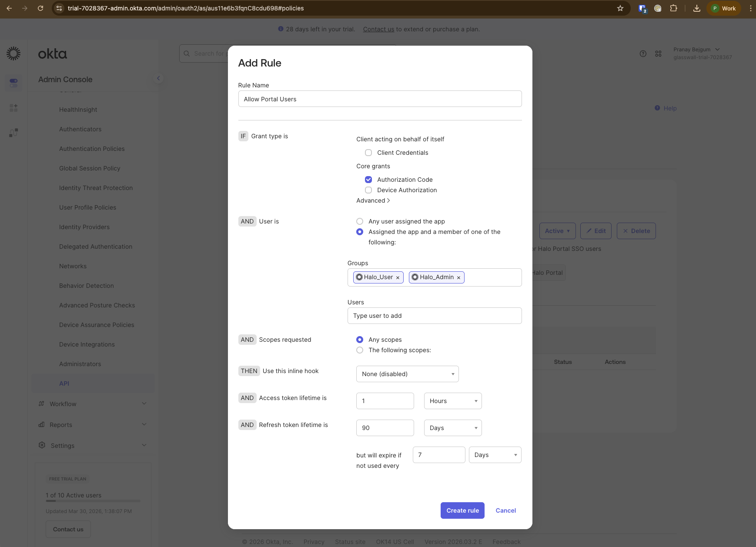Click the Rule Name input field
This screenshot has width=756, height=547.
(x=380, y=99)
